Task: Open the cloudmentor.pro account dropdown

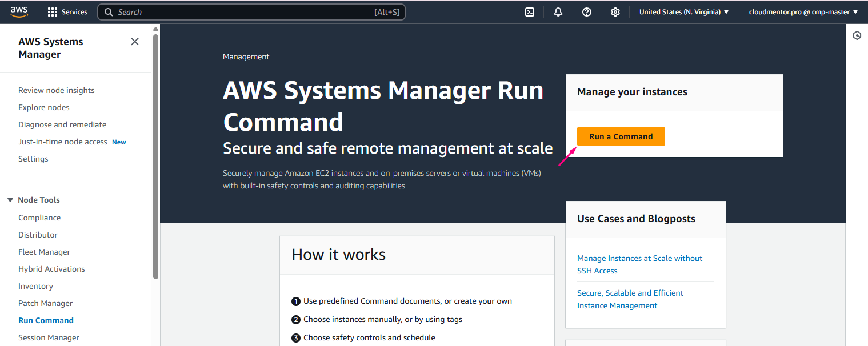Action: pos(803,12)
